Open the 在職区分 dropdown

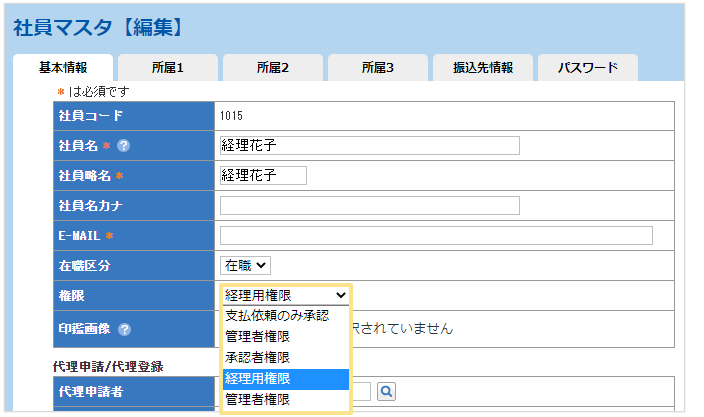click(x=245, y=265)
